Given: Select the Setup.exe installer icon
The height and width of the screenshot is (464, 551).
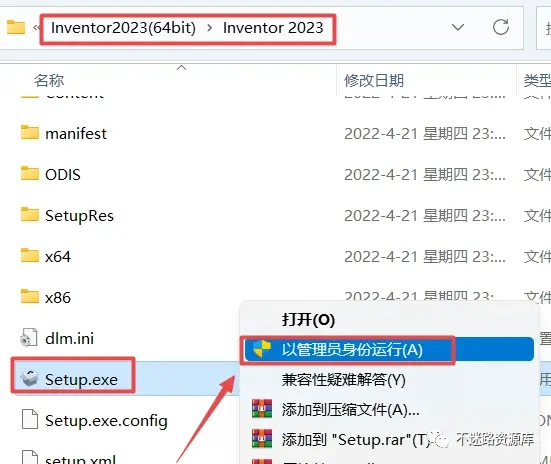Looking at the screenshot, I should pyautogui.click(x=29, y=378).
